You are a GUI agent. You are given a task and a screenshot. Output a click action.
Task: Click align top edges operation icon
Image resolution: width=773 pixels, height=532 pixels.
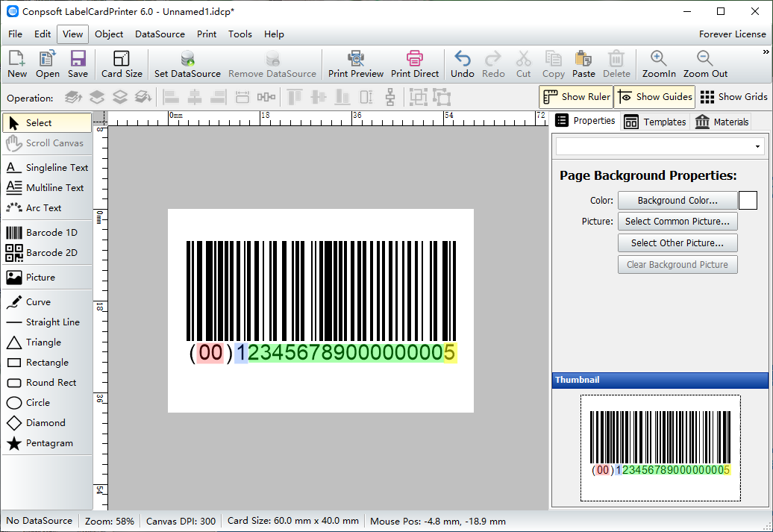point(294,97)
